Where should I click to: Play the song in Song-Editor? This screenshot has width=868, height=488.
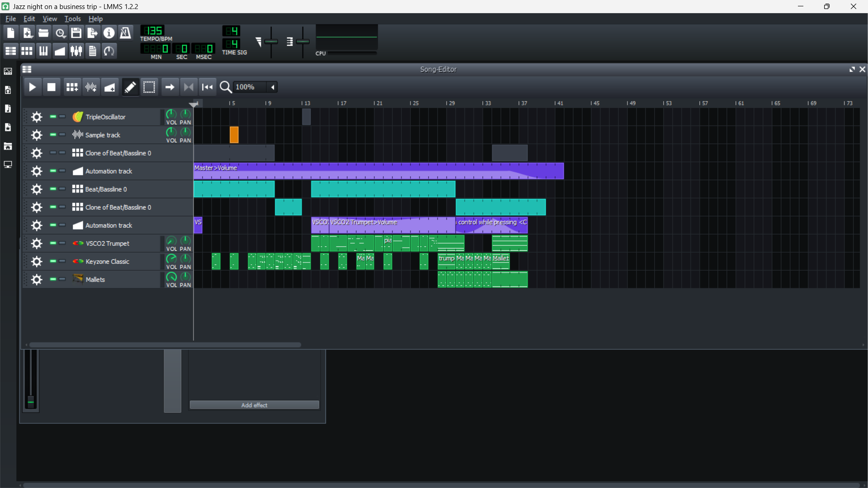pyautogui.click(x=32, y=87)
